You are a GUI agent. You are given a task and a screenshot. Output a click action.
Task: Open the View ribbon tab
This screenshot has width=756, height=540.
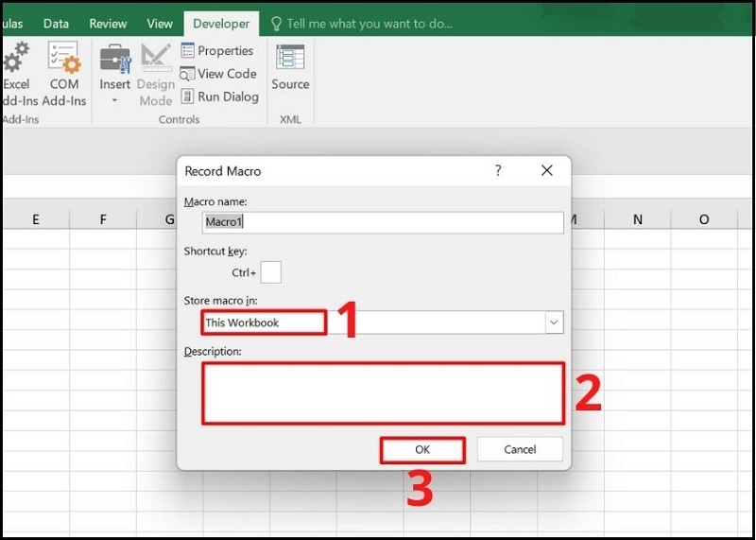(160, 24)
